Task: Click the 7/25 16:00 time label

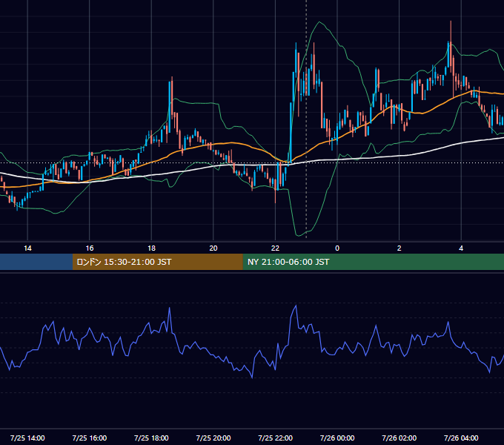Action: (x=90, y=438)
